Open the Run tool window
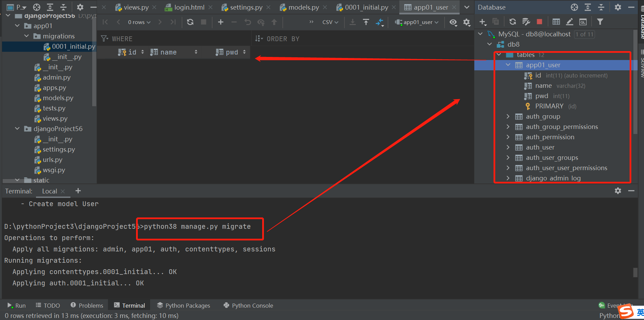The image size is (644, 320). click(x=16, y=305)
